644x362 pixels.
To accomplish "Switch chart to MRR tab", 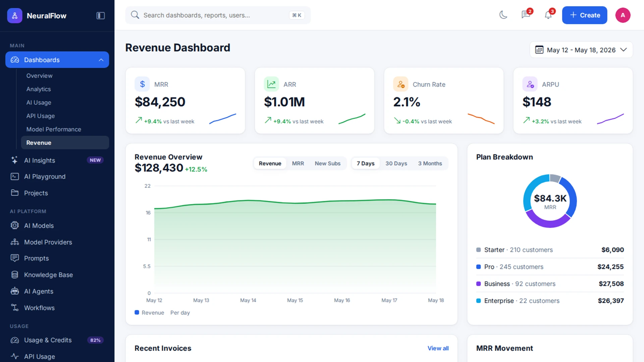I will pyautogui.click(x=298, y=163).
